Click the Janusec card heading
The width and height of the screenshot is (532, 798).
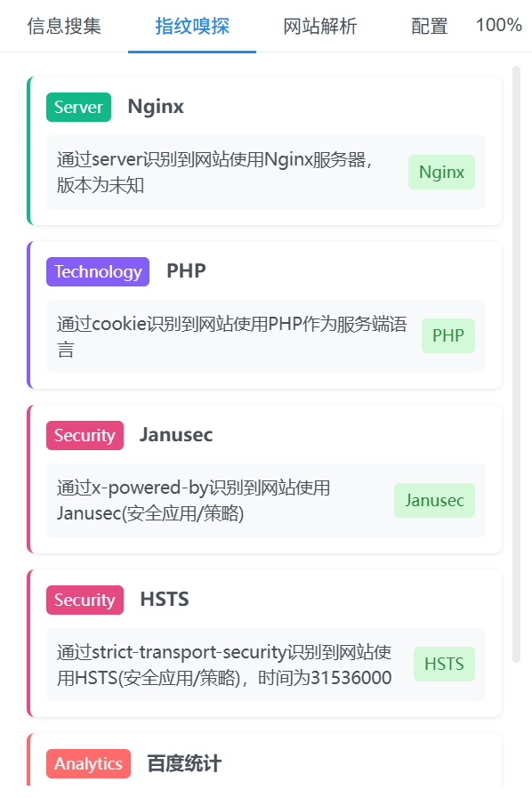[176, 435]
